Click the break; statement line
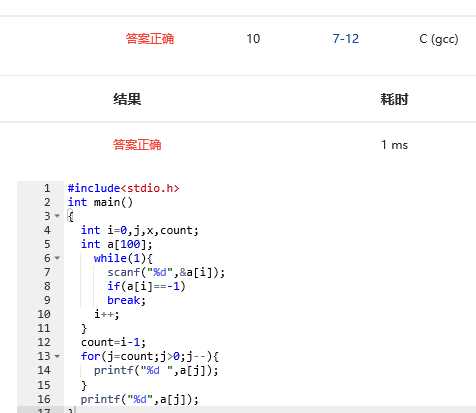476x413 pixels. pos(126,300)
